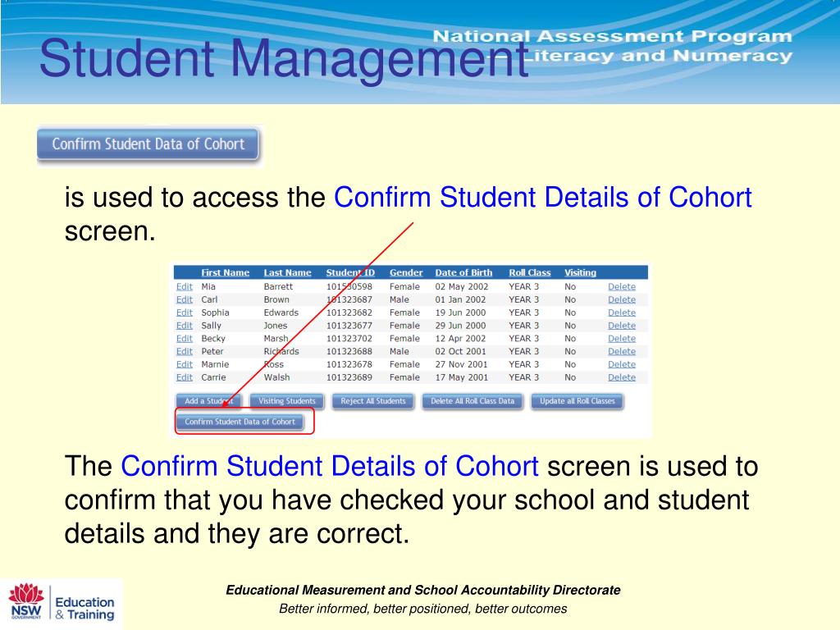Click date of birth 29 Jun 2000
The image size is (840, 630).
coord(461,325)
